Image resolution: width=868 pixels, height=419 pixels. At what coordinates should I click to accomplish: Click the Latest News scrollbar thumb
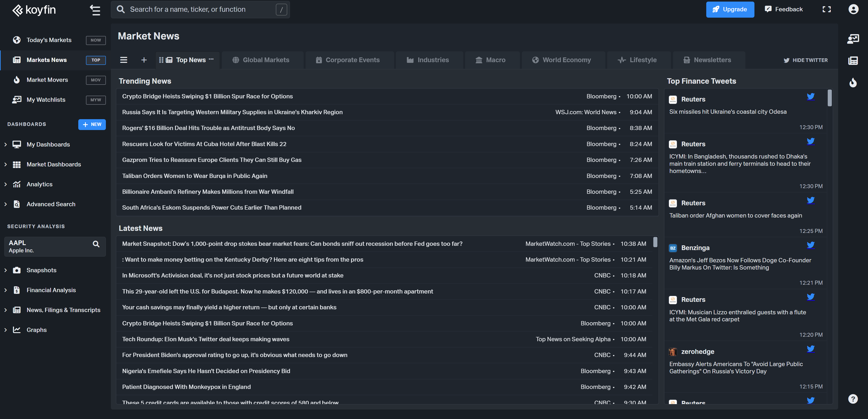pyautogui.click(x=655, y=242)
